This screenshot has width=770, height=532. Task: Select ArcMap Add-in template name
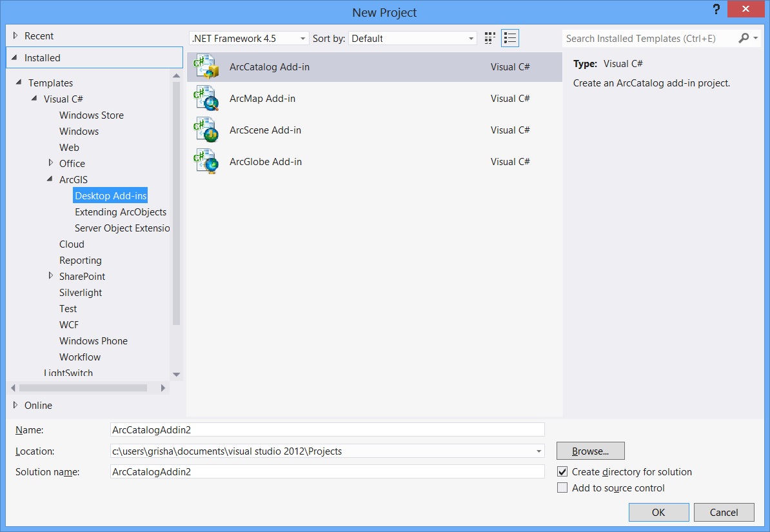coord(262,98)
